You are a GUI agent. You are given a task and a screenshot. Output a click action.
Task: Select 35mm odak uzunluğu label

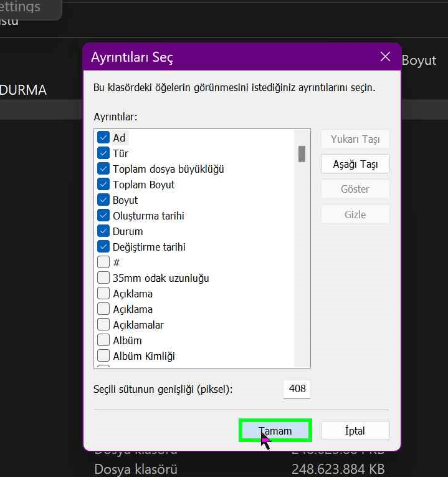[x=161, y=278]
